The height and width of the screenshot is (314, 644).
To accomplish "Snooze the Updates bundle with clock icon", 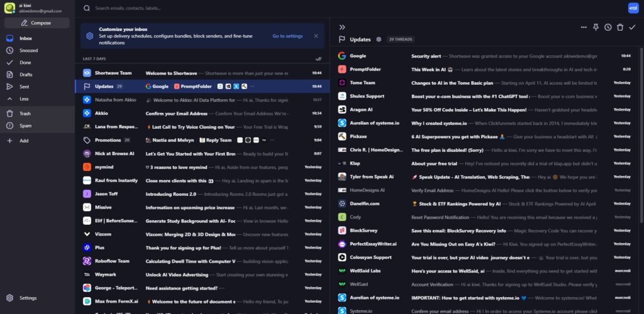I will [608, 27].
